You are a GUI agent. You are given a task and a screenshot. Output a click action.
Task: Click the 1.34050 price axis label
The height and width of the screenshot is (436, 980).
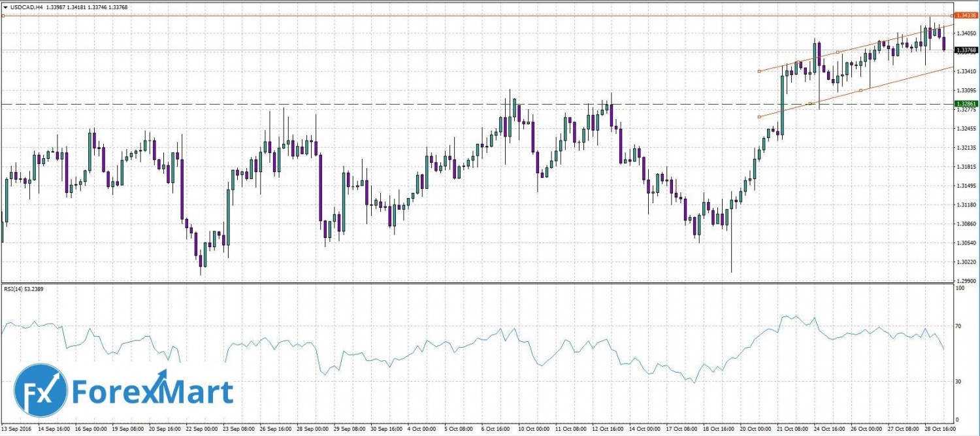click(x=966, y=33)
